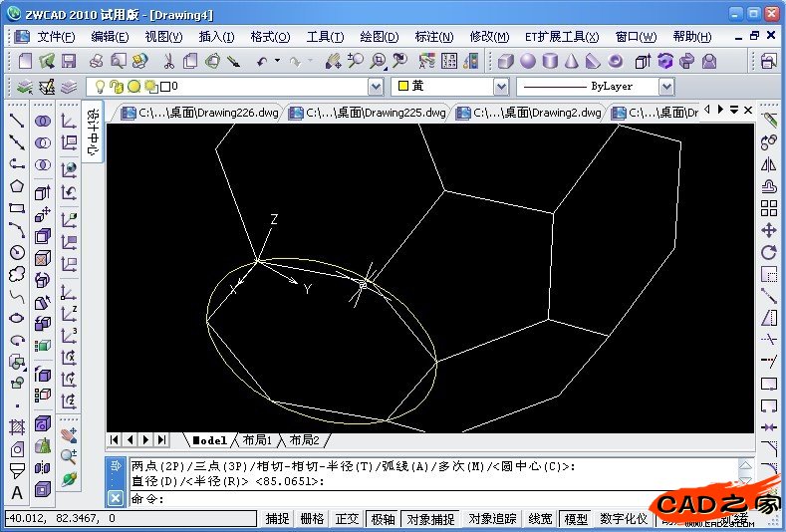Click the Pan hand icon
This screenshot has width=786, height=532.
(333, 61)
